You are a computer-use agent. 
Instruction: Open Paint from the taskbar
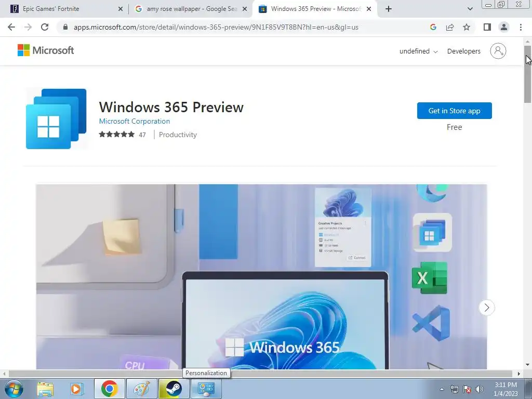coord(141,389)
